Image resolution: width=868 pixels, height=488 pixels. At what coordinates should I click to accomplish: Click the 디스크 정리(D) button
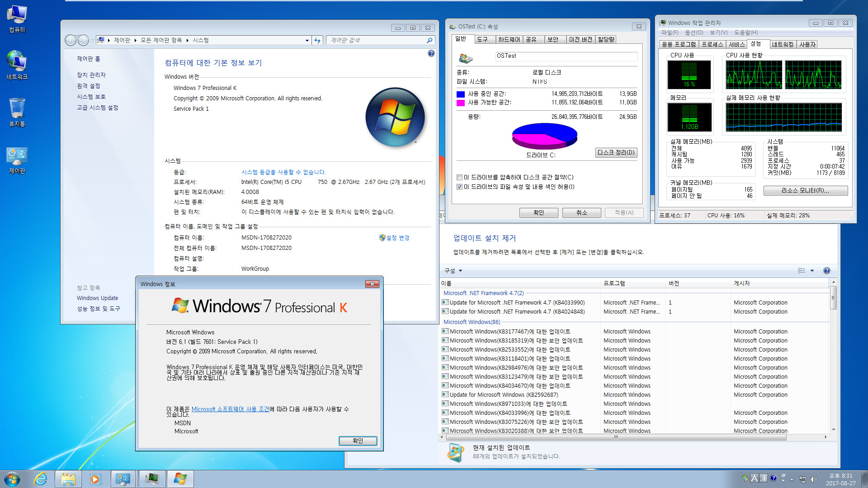point(616,152)
